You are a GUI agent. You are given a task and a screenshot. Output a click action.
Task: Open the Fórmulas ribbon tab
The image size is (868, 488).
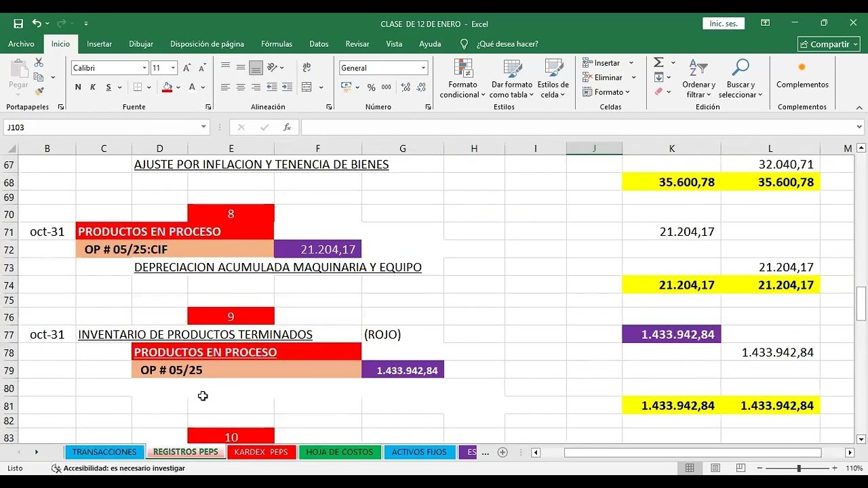277,44
